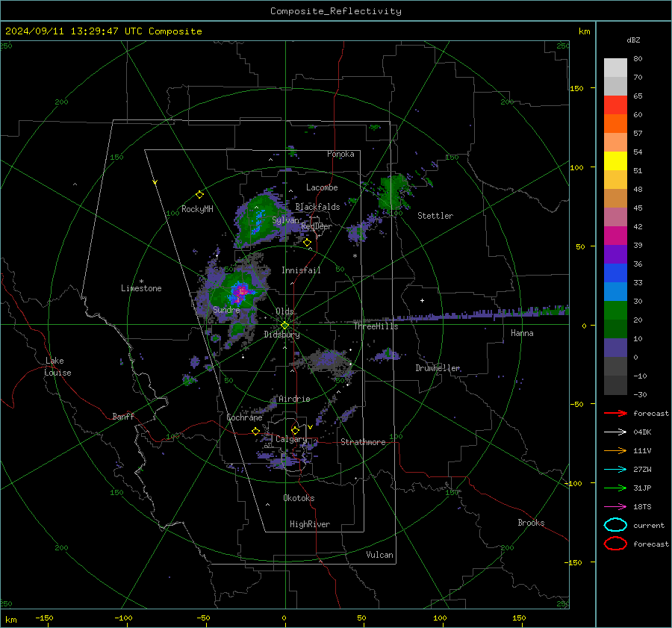Click the Lacombe city label
The height and width of the screenshot is (628, 672).
322,187
